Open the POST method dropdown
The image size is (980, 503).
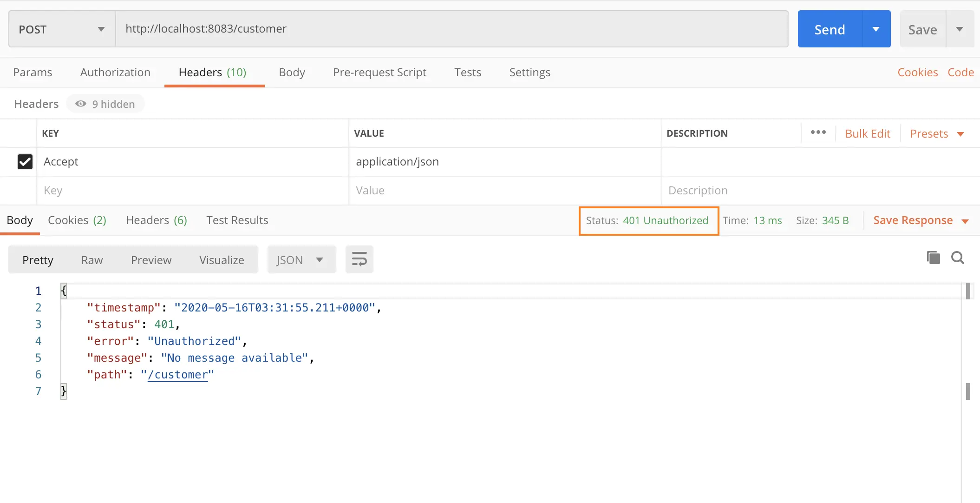click(x=62, y=29)
